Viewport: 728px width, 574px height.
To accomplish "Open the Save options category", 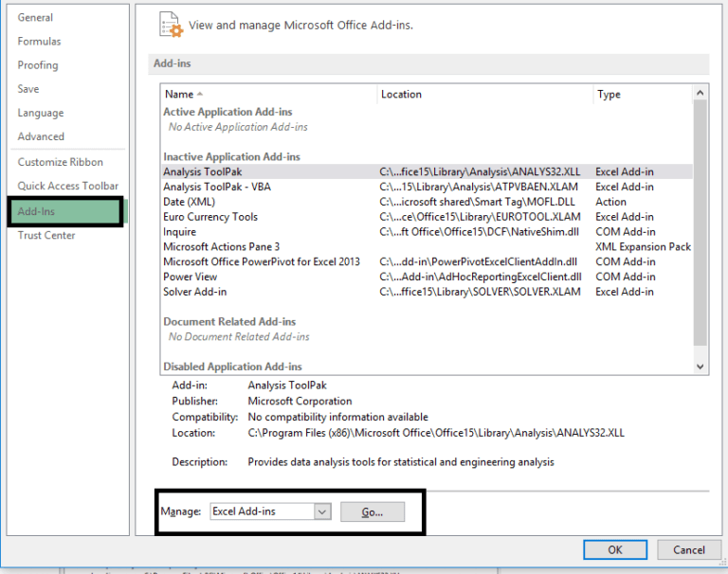I will 28,89.
